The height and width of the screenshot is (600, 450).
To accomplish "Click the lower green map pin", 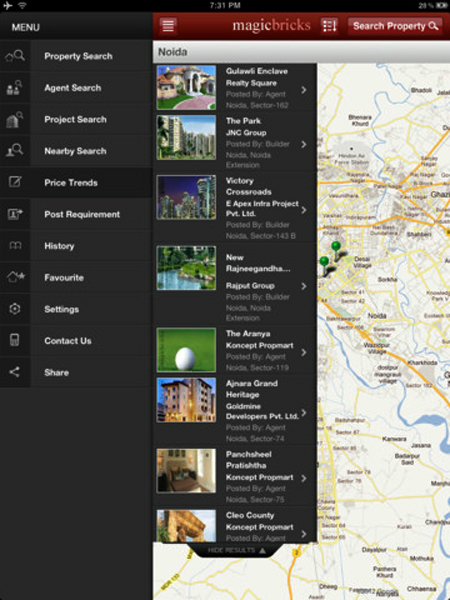I will [x=324, y=265].
